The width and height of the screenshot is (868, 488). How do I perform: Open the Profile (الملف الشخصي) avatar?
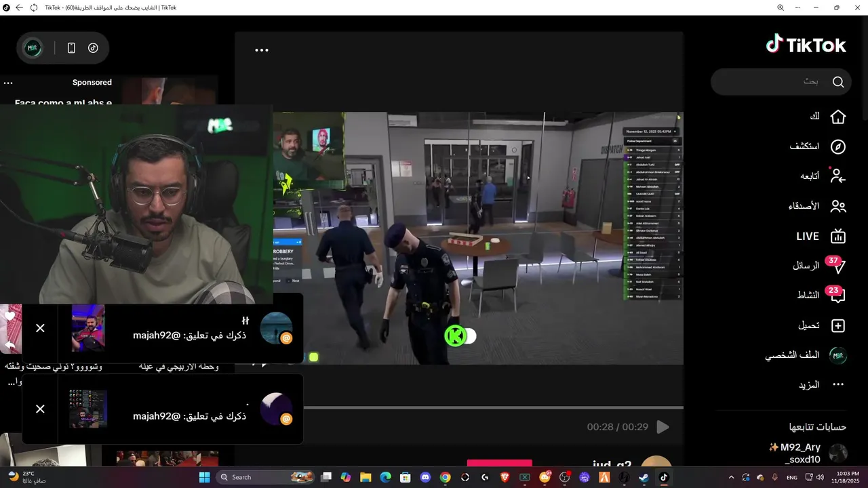tap(839, 355)
